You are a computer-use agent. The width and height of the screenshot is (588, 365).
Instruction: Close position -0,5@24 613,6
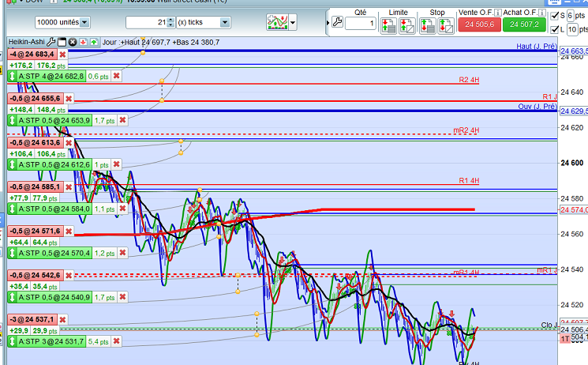tap(69, 143)
